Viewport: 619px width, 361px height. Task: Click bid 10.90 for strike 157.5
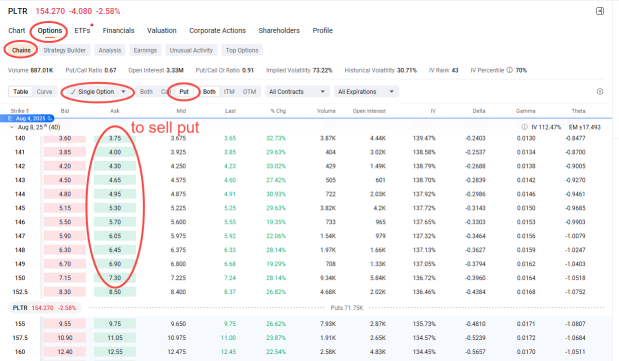point(65,338)
